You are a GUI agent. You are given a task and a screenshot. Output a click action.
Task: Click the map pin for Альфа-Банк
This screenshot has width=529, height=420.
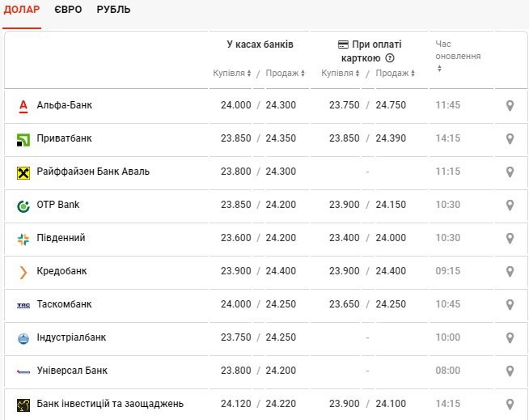point(510,105)
